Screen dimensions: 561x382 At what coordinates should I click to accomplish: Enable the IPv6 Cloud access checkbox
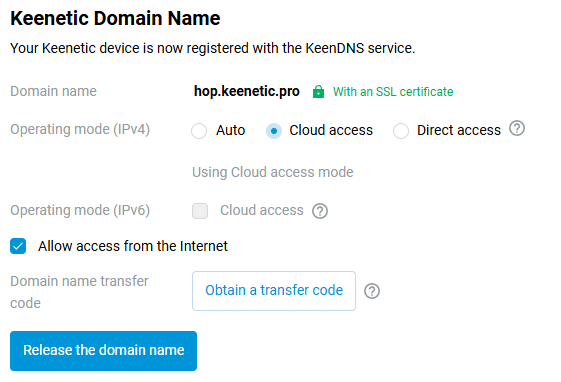coord(200,211)
